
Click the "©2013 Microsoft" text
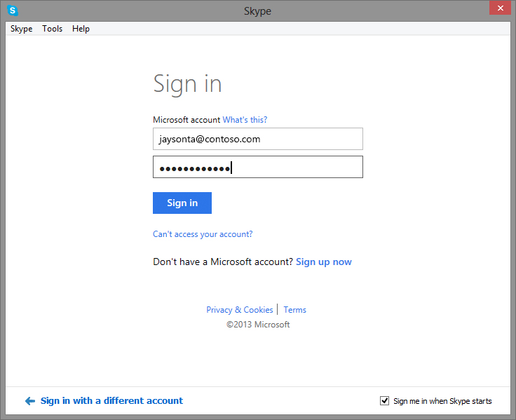point(258,325)
